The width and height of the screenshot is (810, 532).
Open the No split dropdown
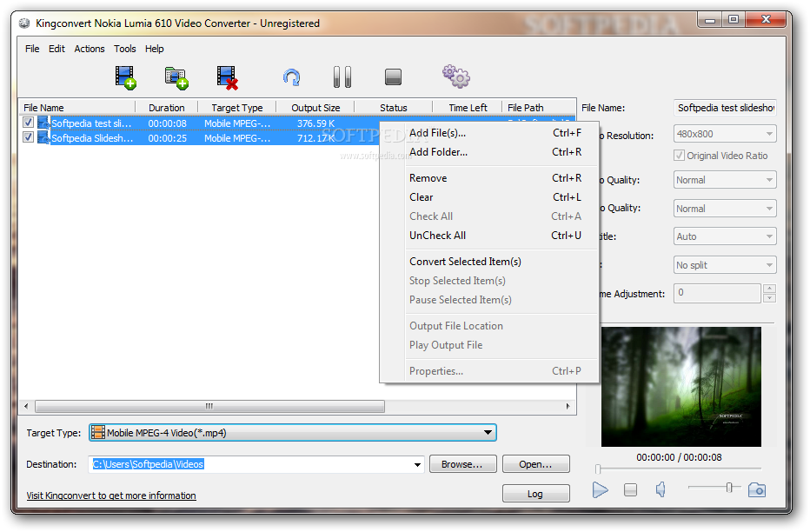(725, 265)
